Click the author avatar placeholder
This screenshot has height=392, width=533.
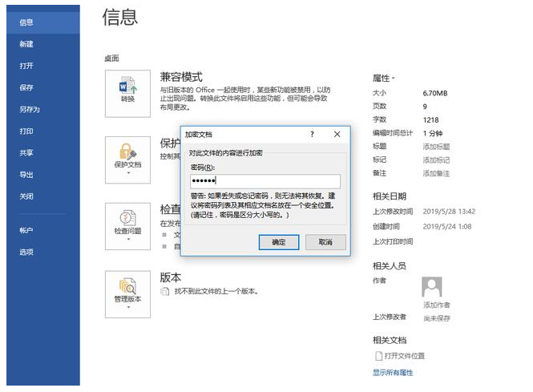click(x=432, y=287)
